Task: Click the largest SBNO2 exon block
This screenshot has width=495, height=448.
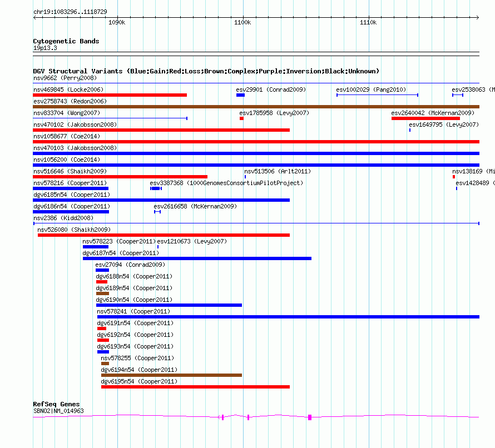Action: pyautogui.click(x=310, y=417)
